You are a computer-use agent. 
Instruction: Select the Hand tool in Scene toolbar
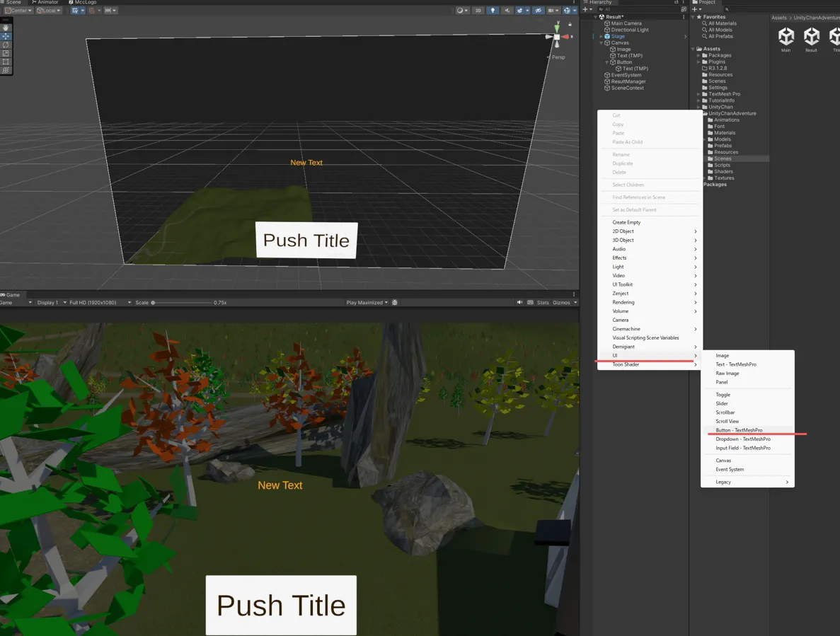coord(6,28)
